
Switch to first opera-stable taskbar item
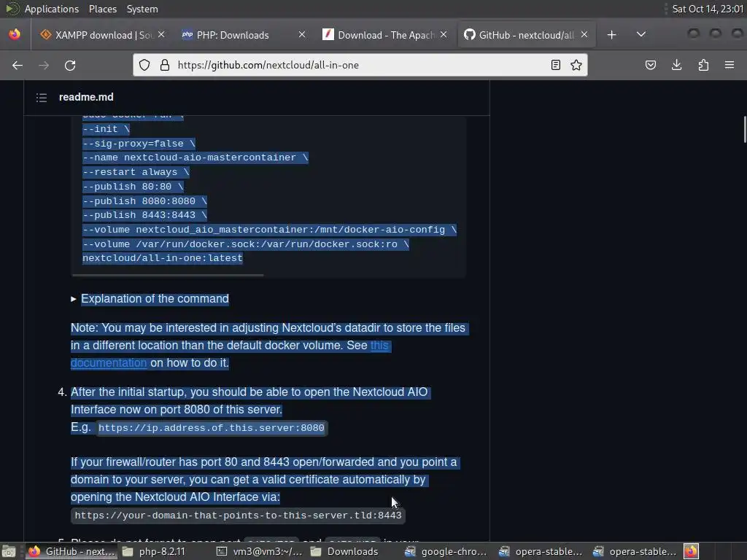541,551
